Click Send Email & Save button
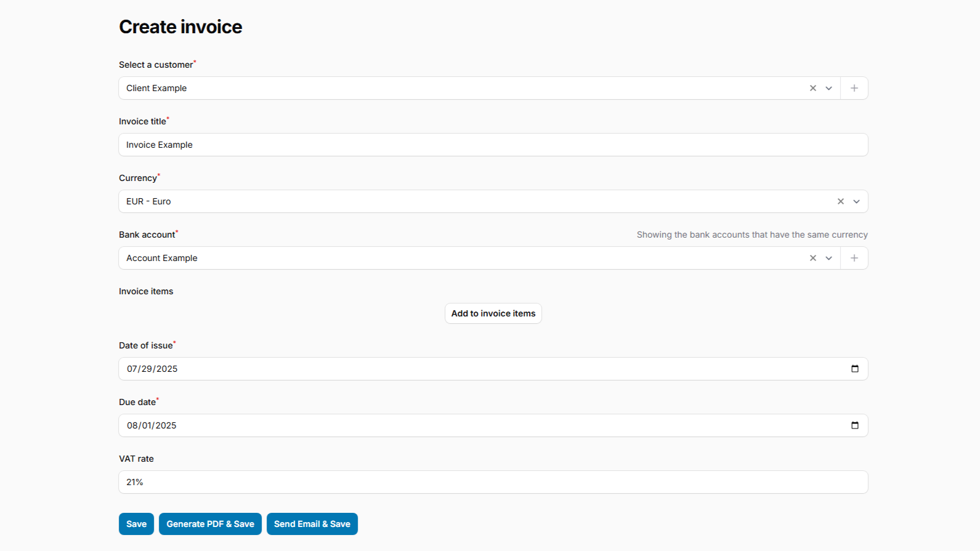The width and height of the screenshot is (980, 551). (312, 524)
